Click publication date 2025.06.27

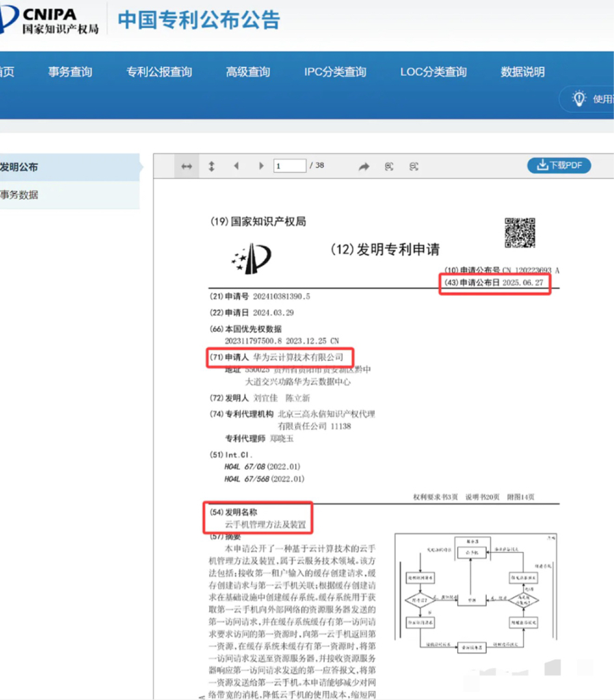coord(522,282)
